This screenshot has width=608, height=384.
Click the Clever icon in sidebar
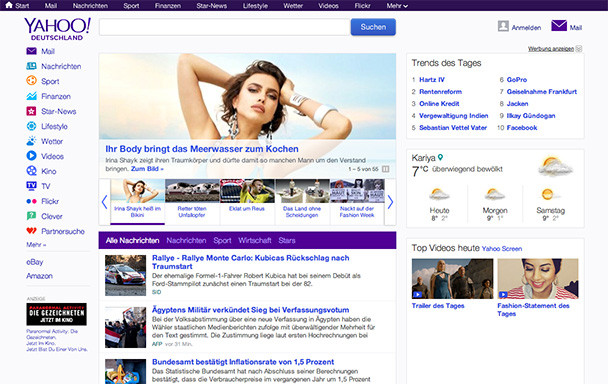(x=31, y=216)
